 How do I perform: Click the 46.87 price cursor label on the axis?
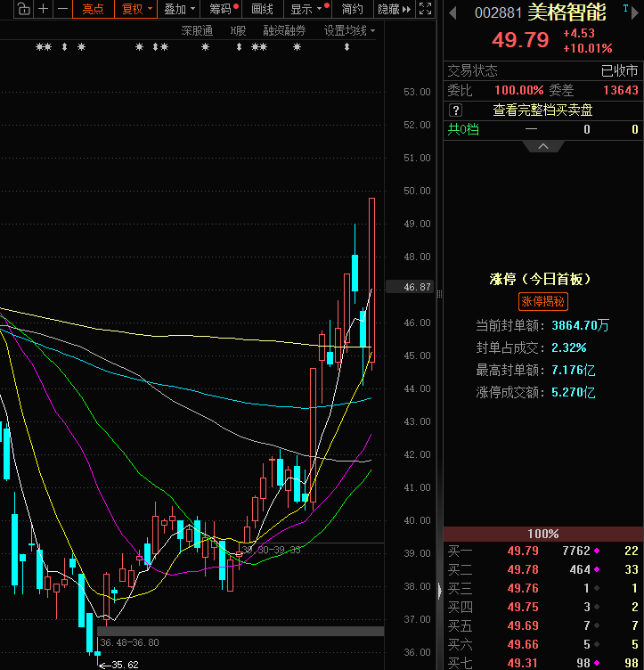click(x=410, y=287)
